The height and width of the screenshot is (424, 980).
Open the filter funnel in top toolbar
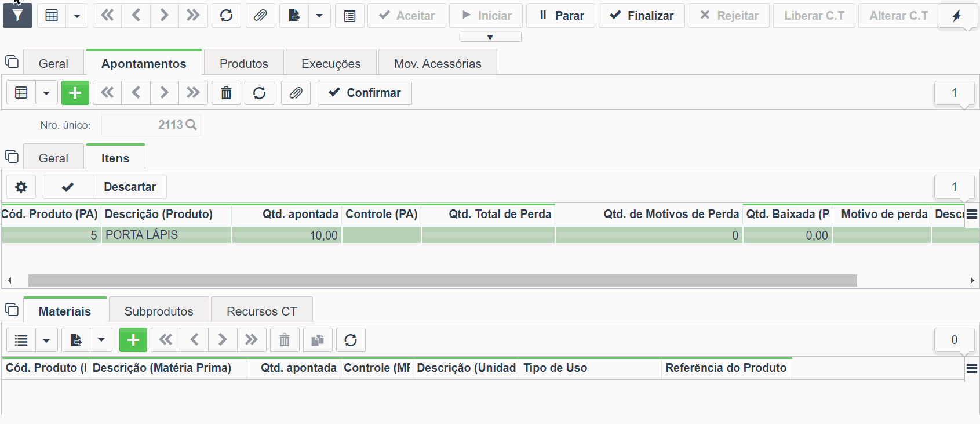click(17, 16)
